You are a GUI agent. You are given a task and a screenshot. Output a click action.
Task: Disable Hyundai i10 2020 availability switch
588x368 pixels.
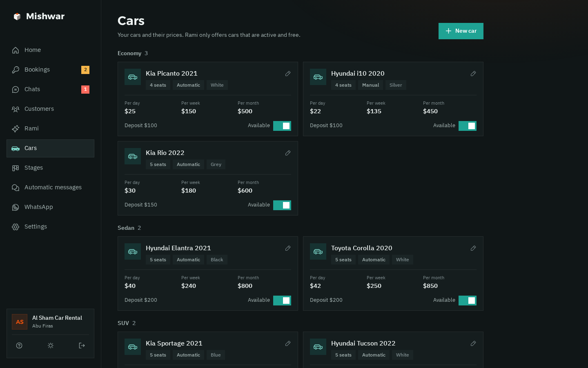click(468, 126)
